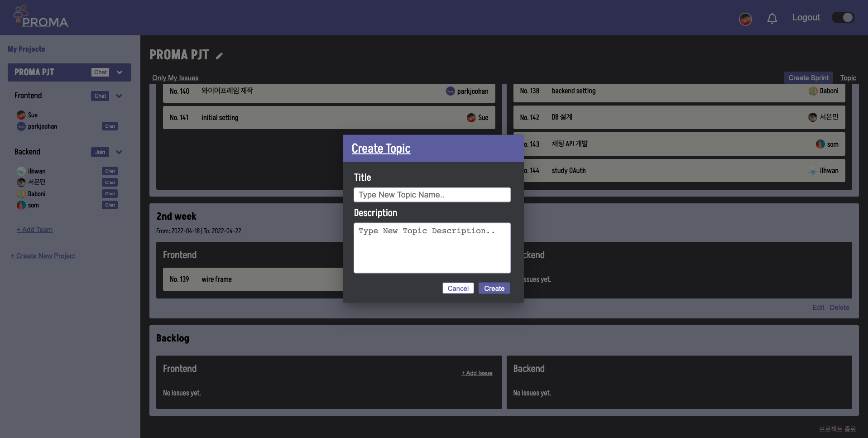
Task: Collapse the Backend team chevron
Action: (119, 152)
